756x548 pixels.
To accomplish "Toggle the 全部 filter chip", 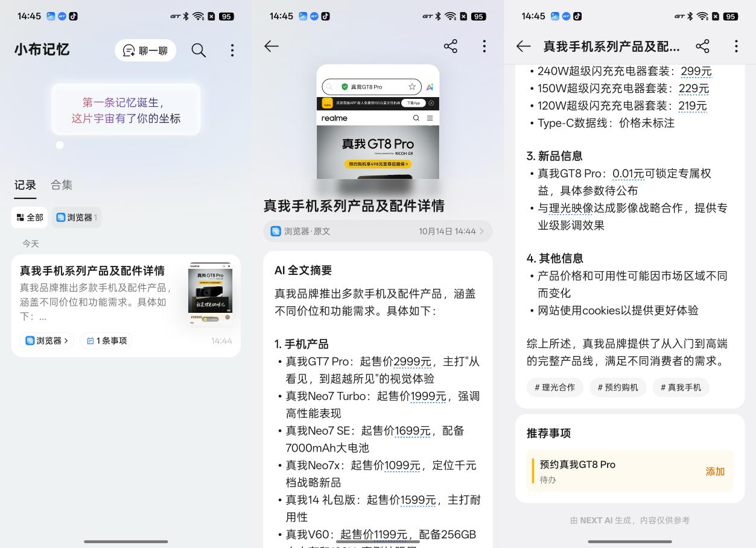I will point(30,218).
